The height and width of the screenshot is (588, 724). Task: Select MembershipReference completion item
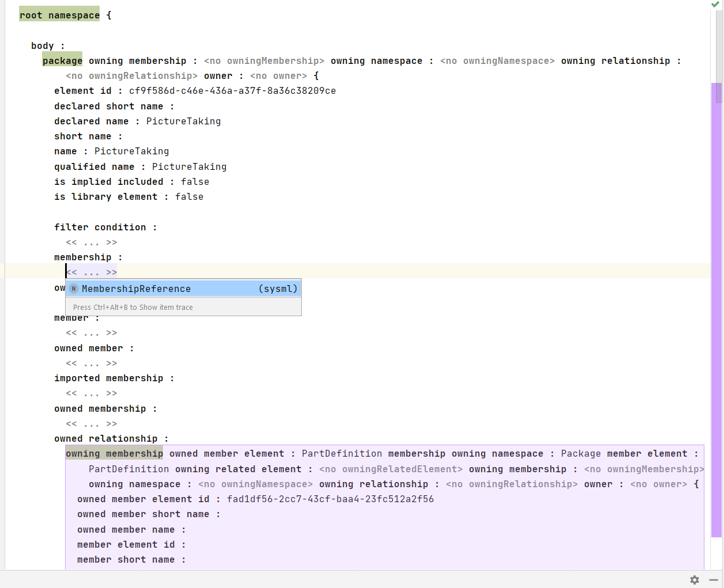point(183,289)
